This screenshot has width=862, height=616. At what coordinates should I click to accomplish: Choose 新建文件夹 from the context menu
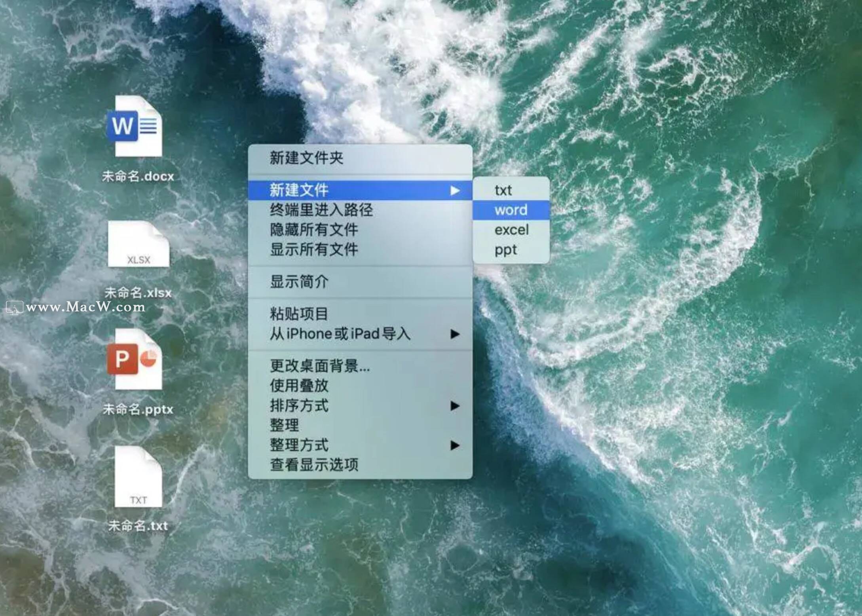(306, 158)
